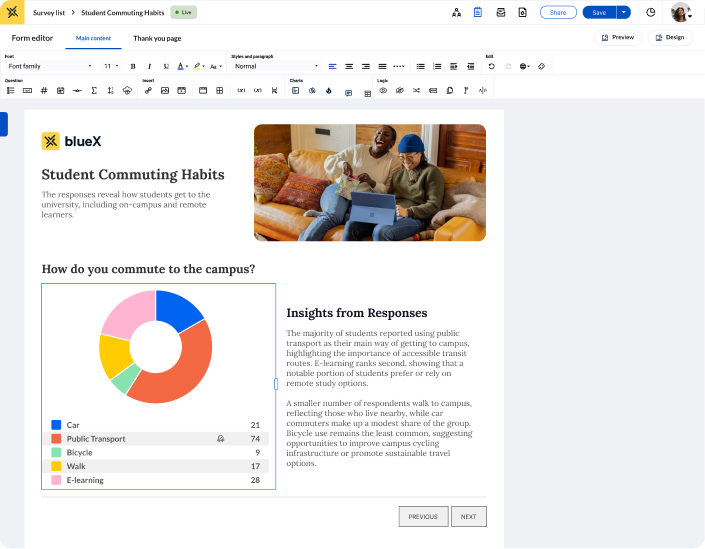Align text right
Image resolution: width=705 pixels, height=549 pixels.
(x=366, y=66)
